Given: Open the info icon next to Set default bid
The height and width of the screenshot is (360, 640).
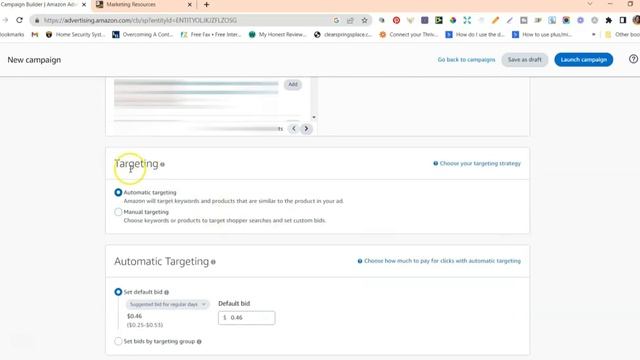Looking at the screenshot, I should click(x=167, y=292).
